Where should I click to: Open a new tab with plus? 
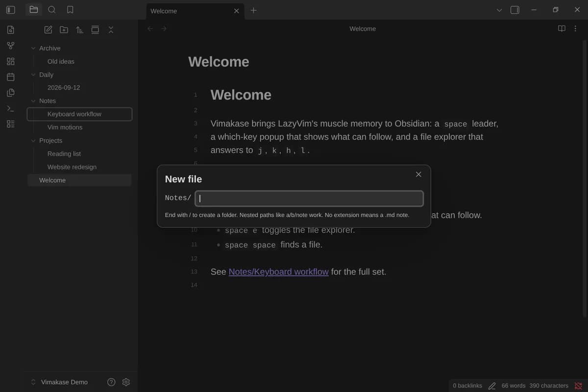tap(253, 10)
